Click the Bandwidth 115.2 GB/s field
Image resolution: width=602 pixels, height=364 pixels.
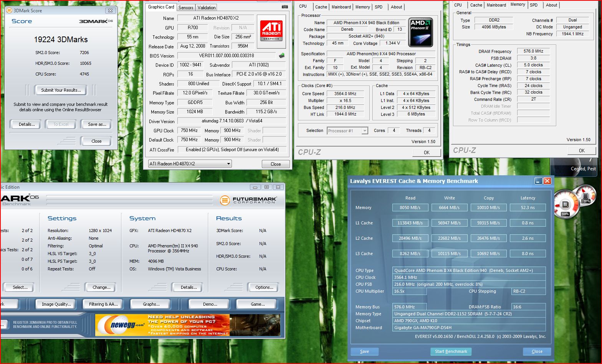(266, 112)
